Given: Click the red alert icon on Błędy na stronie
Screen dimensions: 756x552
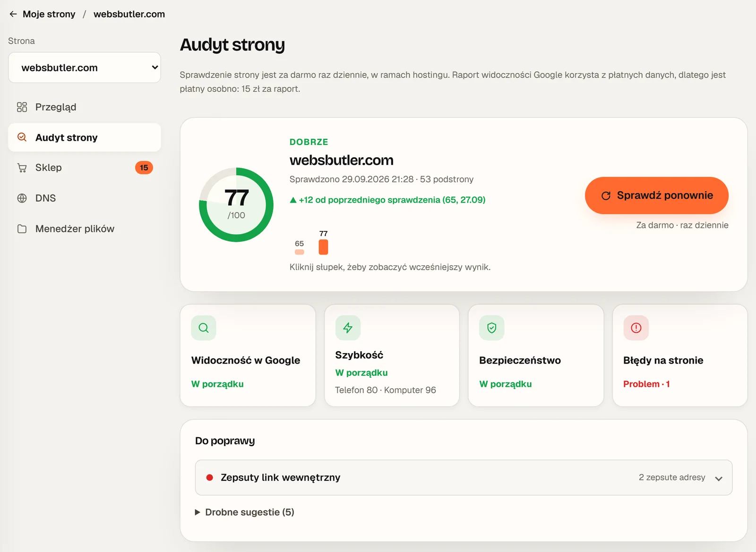Looking at the screenshot, I should click(x=636, y=328).
